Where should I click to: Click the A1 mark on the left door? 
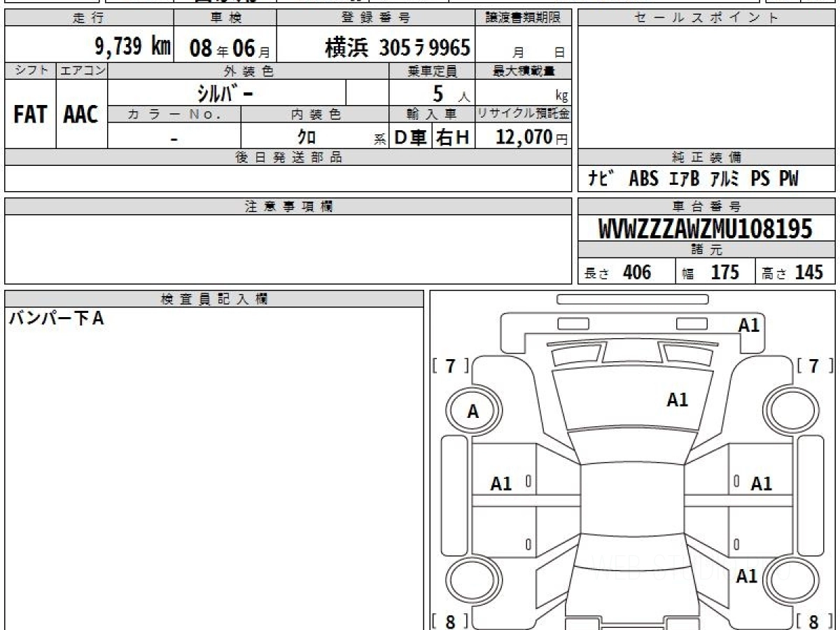click(500, 483)
